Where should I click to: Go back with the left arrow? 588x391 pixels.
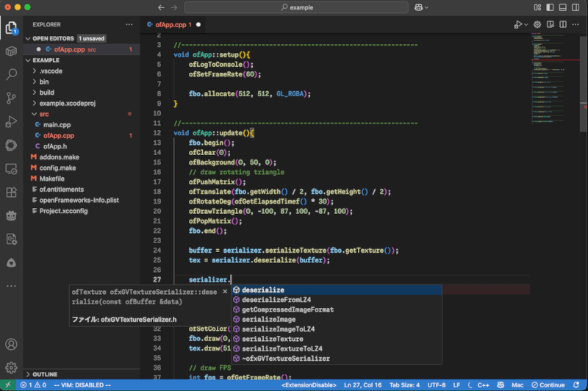pos(161,7)
